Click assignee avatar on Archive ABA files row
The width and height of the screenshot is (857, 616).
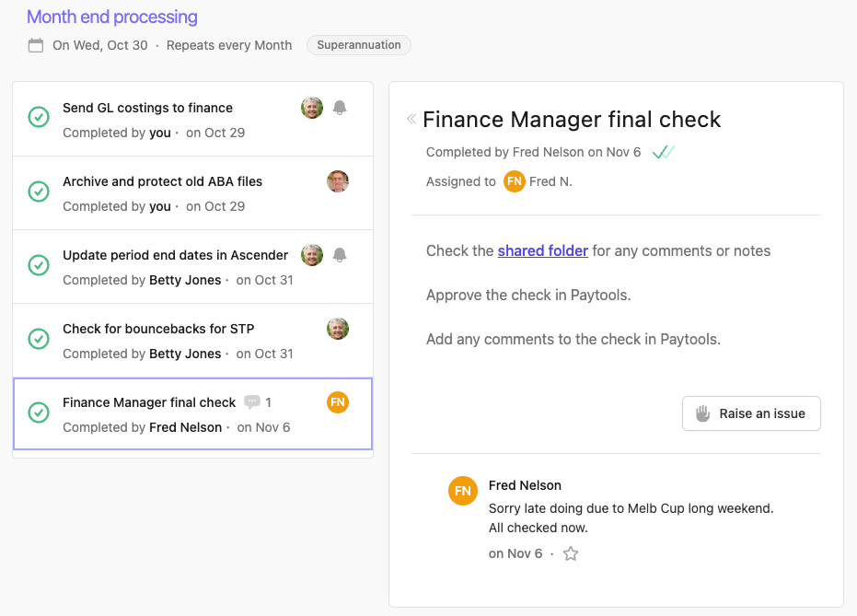pos(338,181)
